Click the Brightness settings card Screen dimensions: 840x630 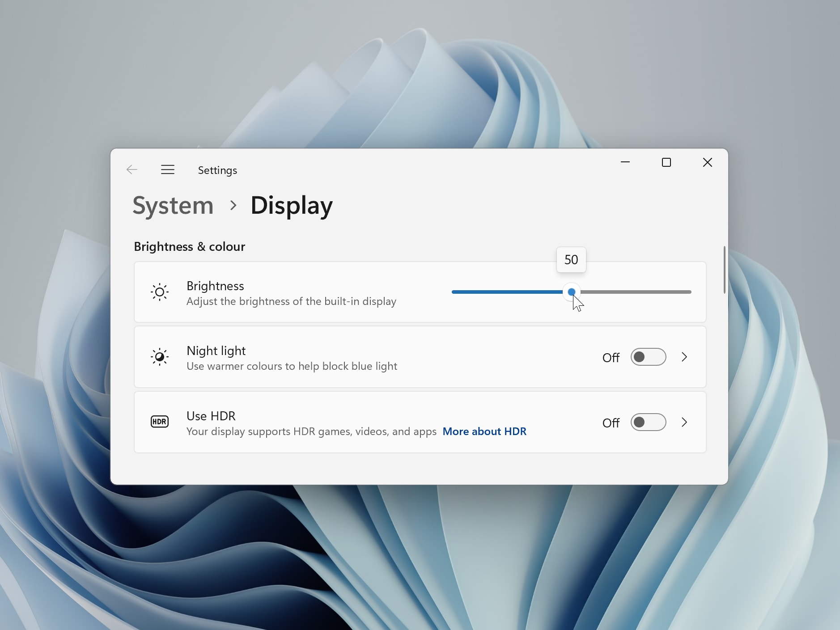(335, 292)
